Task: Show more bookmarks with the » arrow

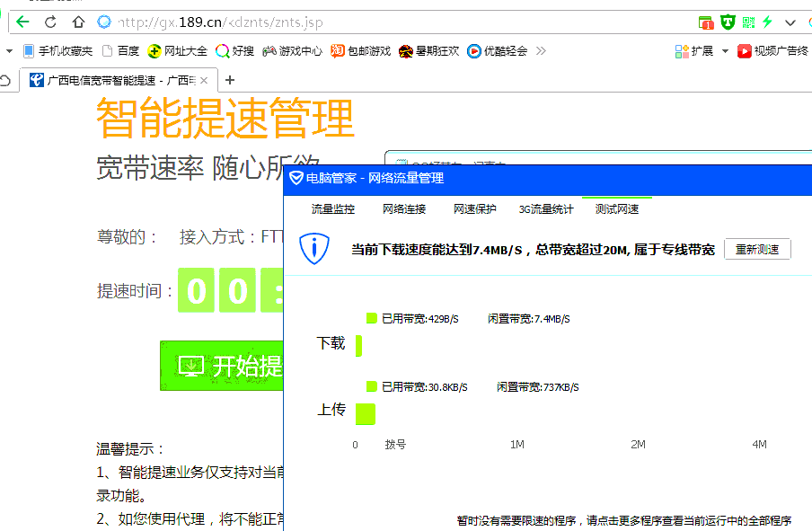Action: pyautogui.click(x=541, y=51)
